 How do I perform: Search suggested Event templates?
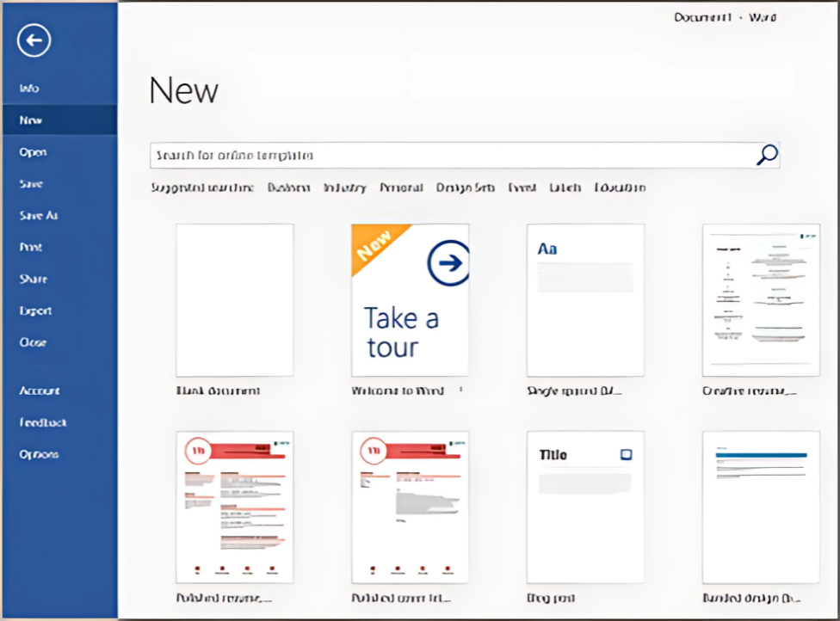(522, 188)
